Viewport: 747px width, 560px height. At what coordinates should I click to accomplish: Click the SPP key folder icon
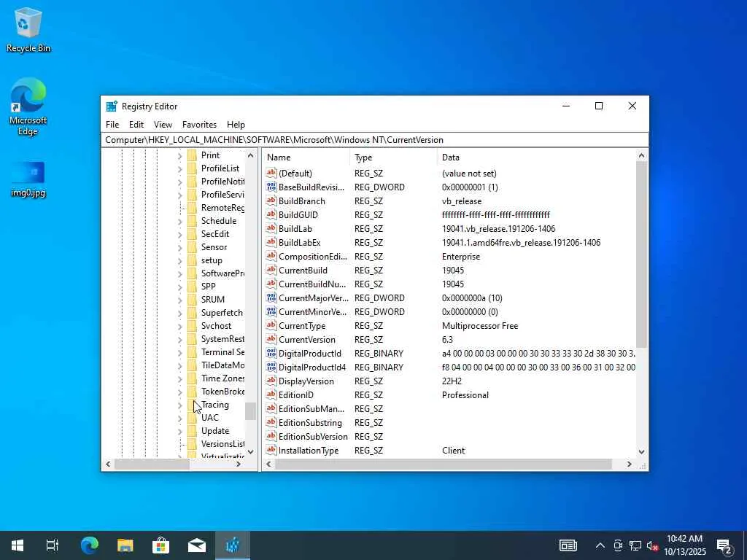(192, 286)
